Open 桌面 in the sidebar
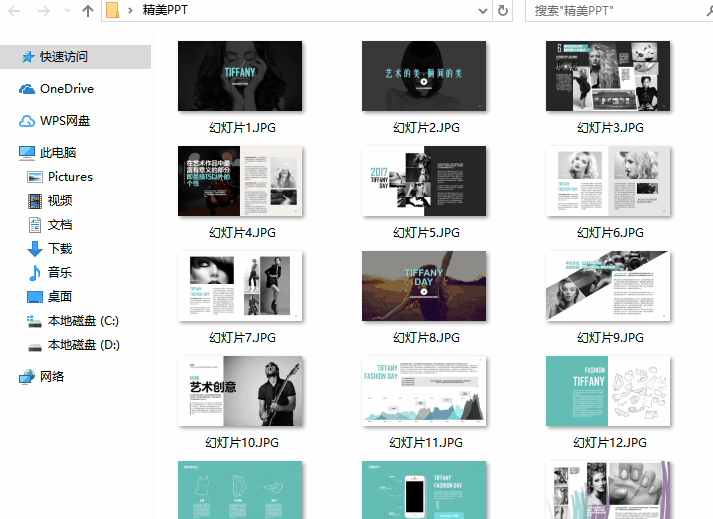 click(x=60, y=297)
